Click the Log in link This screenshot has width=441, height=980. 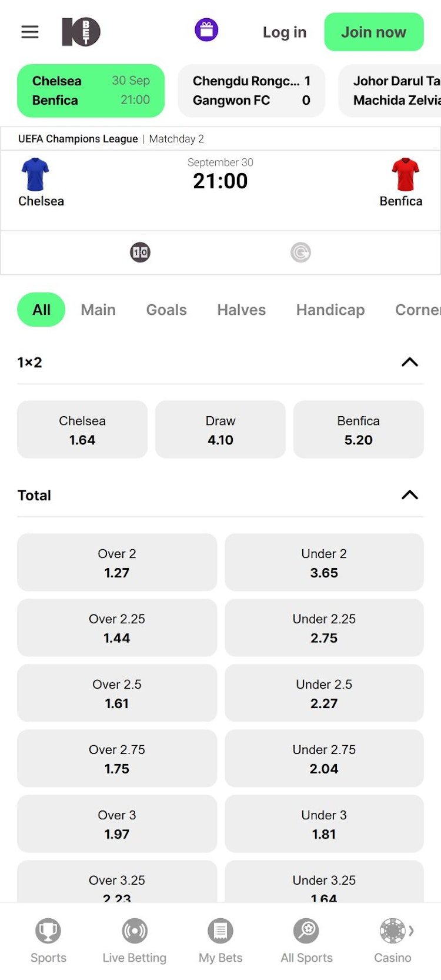pos(285,32)
